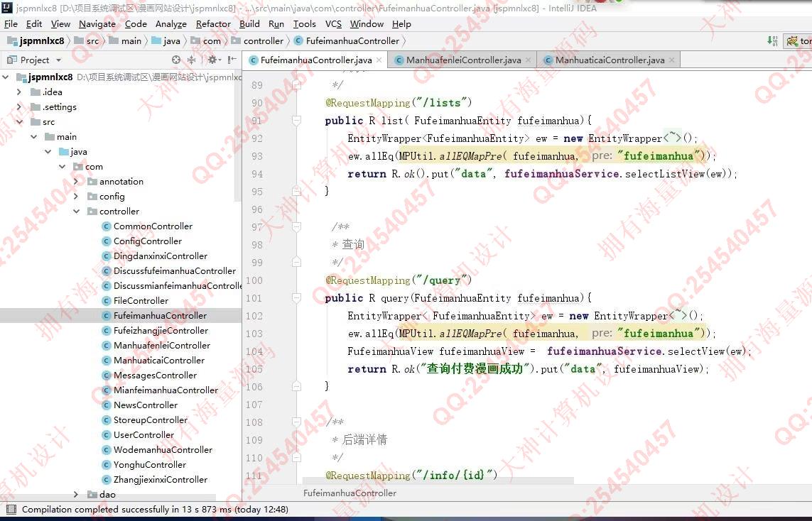Fold the comment starting on line 108
The height and width of the screenshot is (521, 812).
(297, 422)
